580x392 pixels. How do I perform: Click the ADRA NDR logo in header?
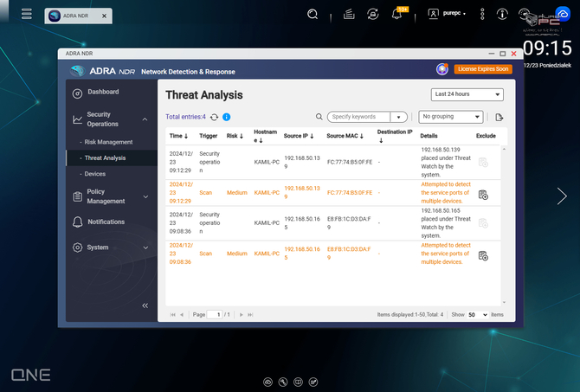[x=102, y=71]
